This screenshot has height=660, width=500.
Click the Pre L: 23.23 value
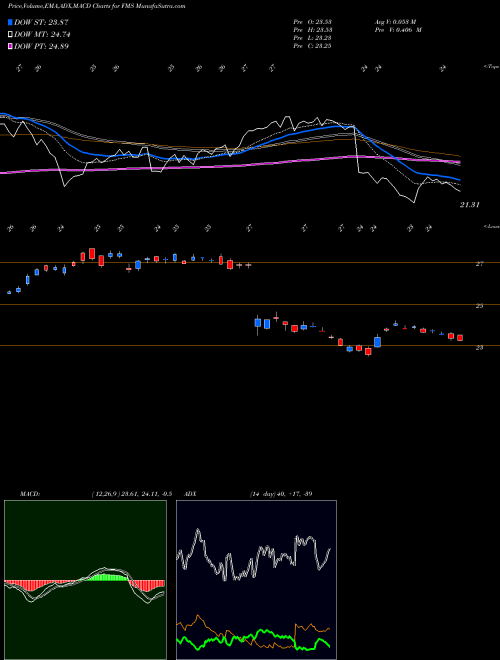click(x=312, y=38)
